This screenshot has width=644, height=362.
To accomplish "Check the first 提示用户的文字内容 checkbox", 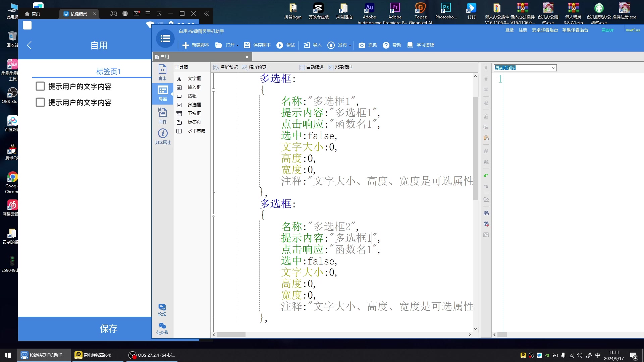I will [40, 86].
